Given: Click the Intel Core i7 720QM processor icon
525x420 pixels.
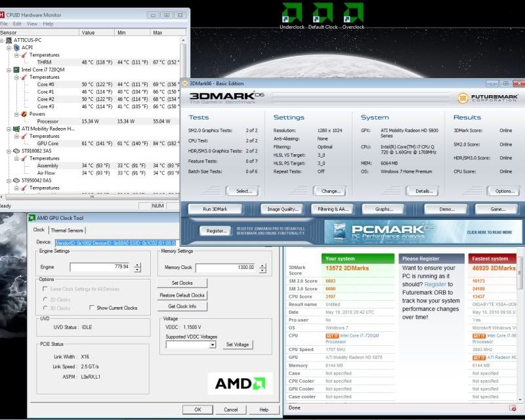Looking at the screenshot, I should click(x=16, y=70).
